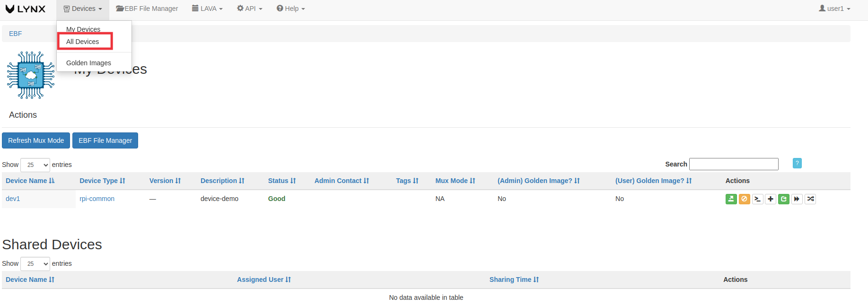Open the Devices dropdown menu
This screenshot has height=306, width=868.
click(x=83, y=9)
